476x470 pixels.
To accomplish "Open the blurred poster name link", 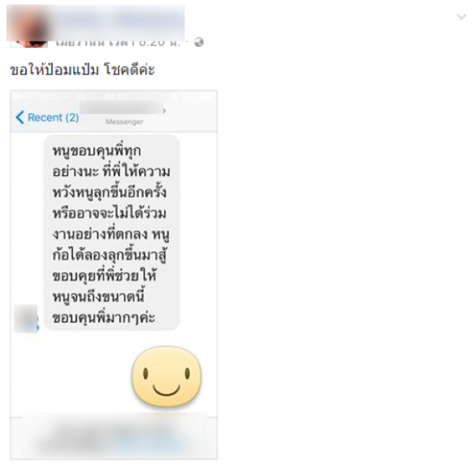I will (120, 22).
